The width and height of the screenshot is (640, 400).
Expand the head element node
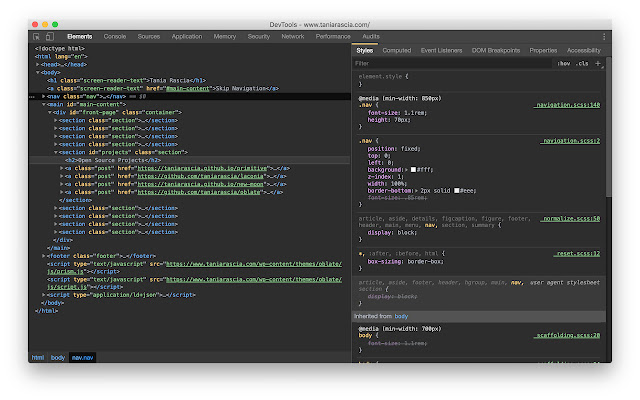pos(38,64)
